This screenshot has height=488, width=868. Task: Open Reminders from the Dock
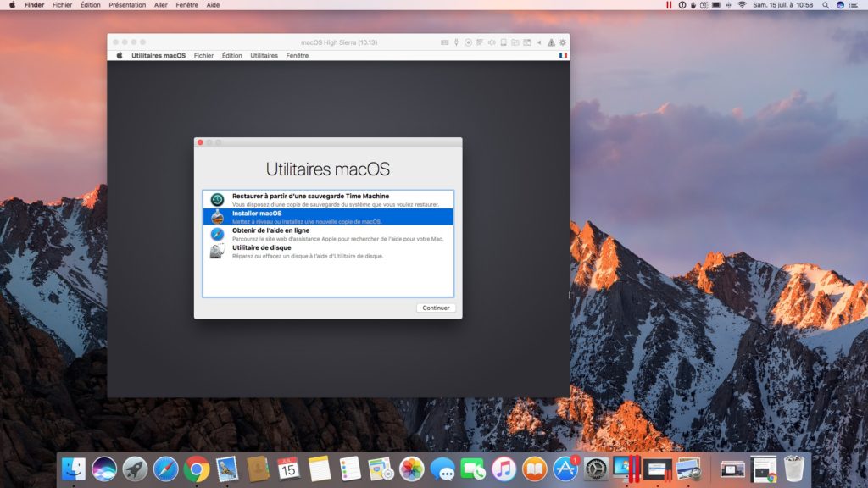pyautogui.click(x=350, y=469)
